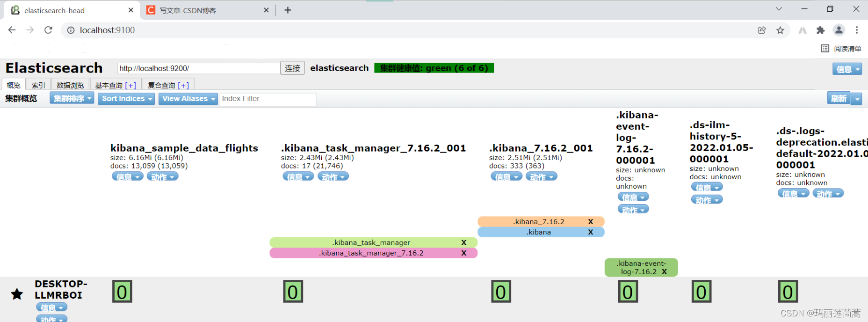Open 动作 menu for kibana_sample_data_flights
The image size is (868, 322).
pos(163,176)
